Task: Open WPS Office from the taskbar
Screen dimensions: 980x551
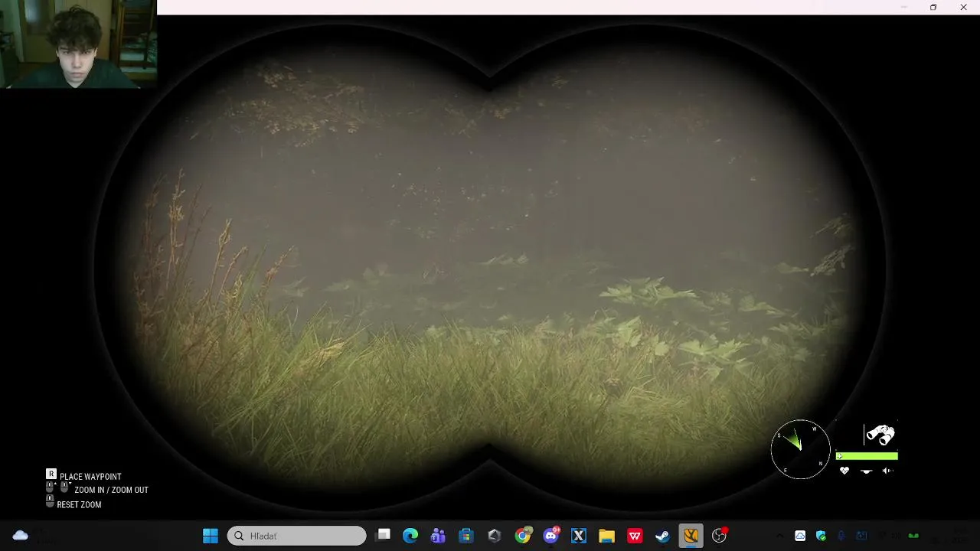Action: point(635,536)
